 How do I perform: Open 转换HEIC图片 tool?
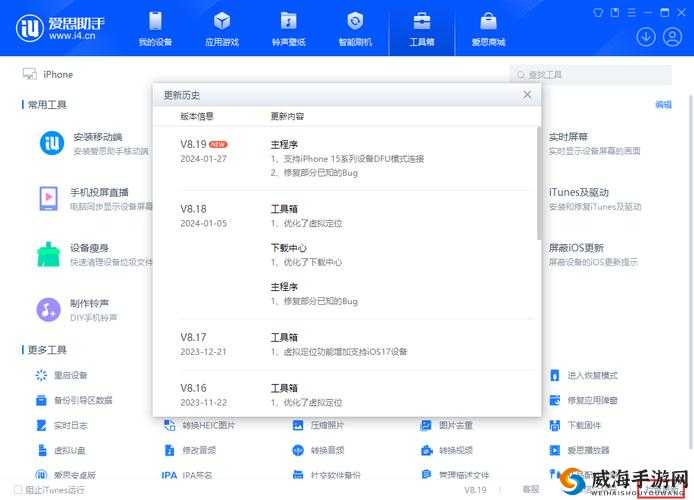click(199, 425)
